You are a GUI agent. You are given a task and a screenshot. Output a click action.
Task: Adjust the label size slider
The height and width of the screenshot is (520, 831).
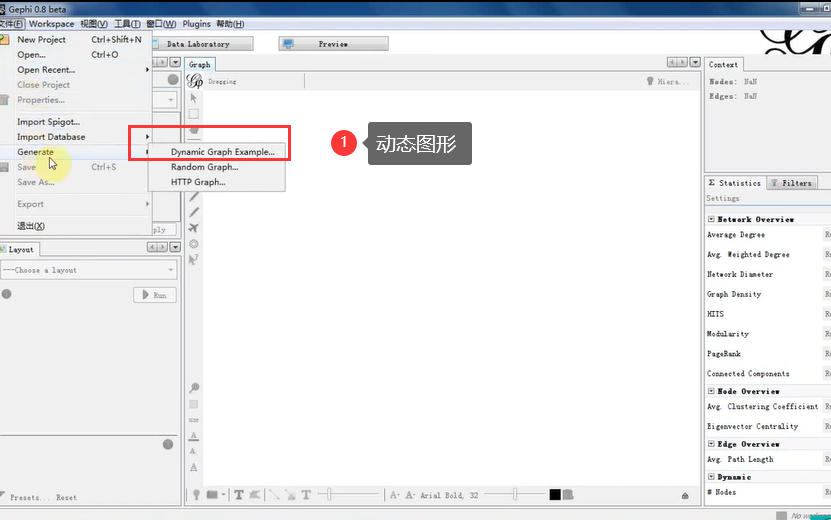point(515,495)
